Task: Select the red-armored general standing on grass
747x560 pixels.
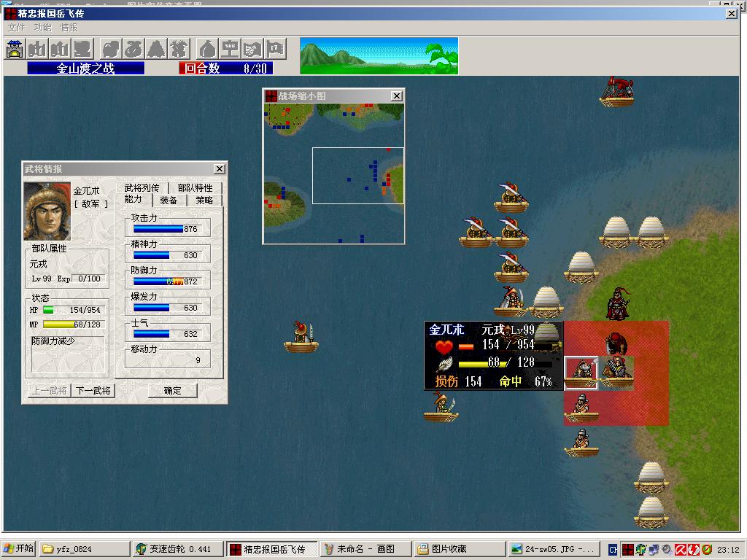Action: click(618, 304)
